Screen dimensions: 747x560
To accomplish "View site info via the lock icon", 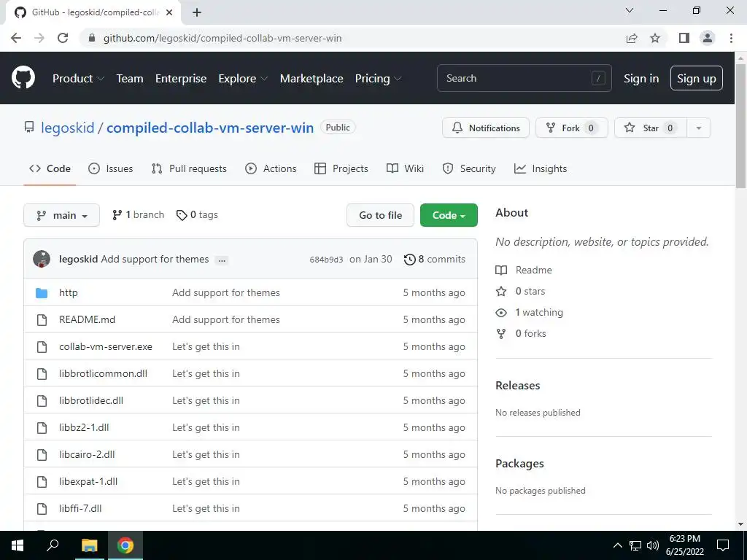I will click(92, 38).
